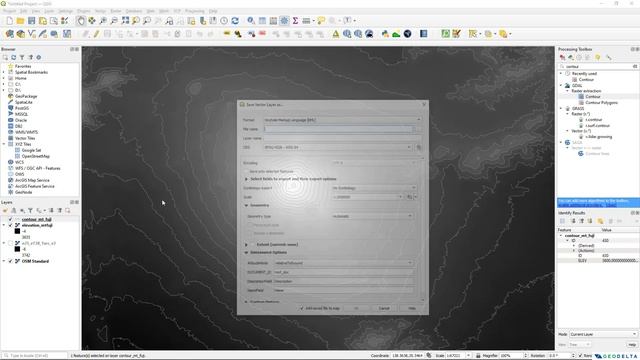Toggle Add saved file to map checkbox

pyautogui.click(x=302, y=308)
